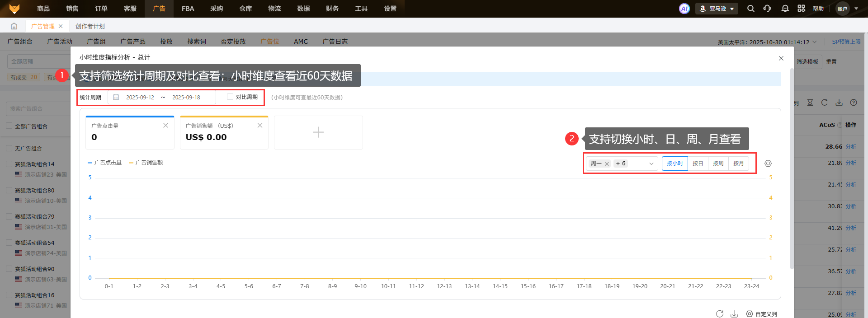The image size is (868, 318).
Task: Add a new metric card with plus
Action: (x=318, y=132)
